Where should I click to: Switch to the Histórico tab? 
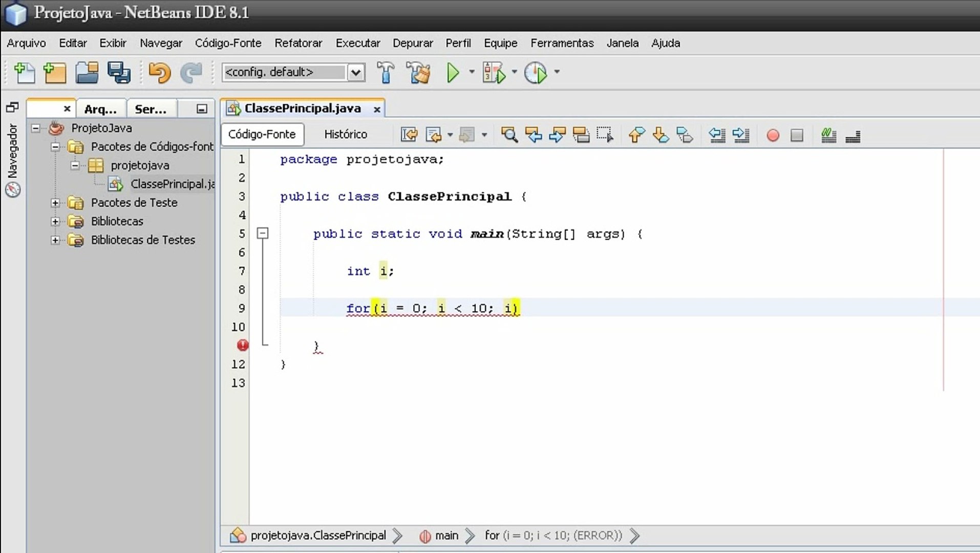[x=346, y=134]
